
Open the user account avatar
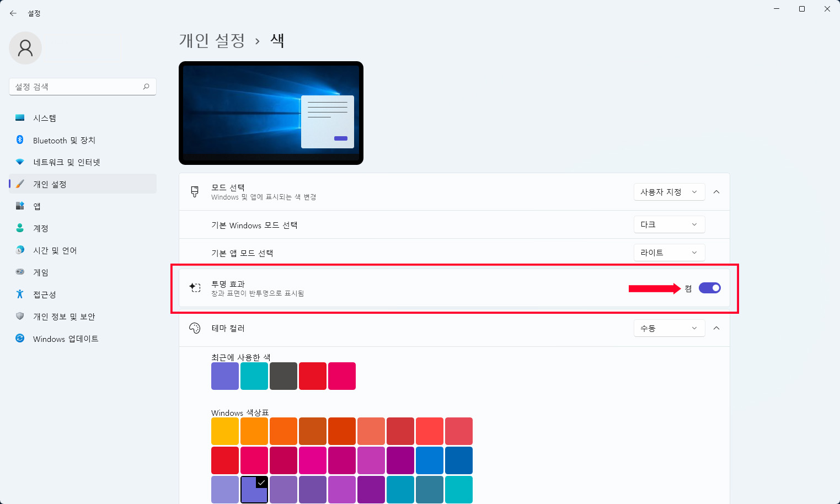tap(25, 48)
